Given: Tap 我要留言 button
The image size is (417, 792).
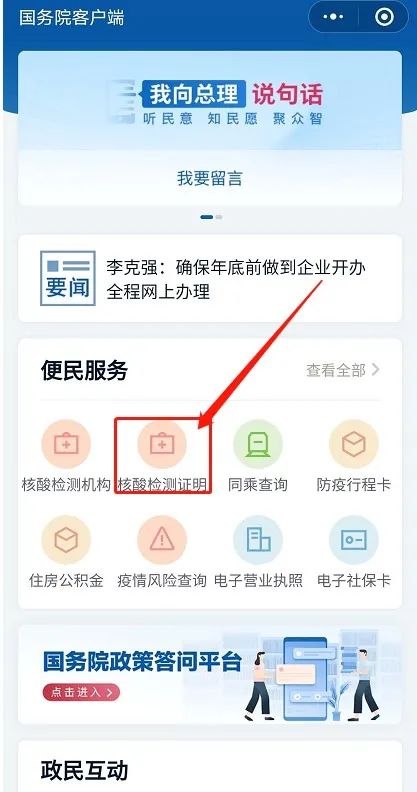Looking at the screenshot, I should (x=210, y=178).
